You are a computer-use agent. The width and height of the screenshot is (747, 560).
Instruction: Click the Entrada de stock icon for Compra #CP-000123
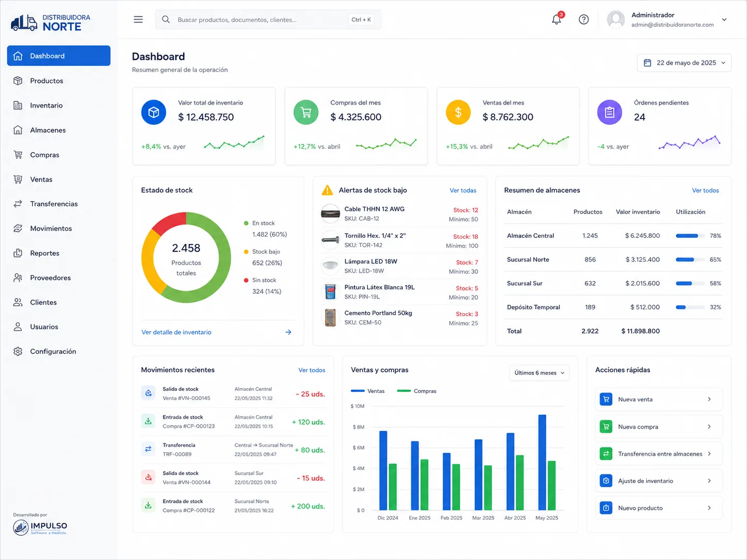tap(149, 421)
